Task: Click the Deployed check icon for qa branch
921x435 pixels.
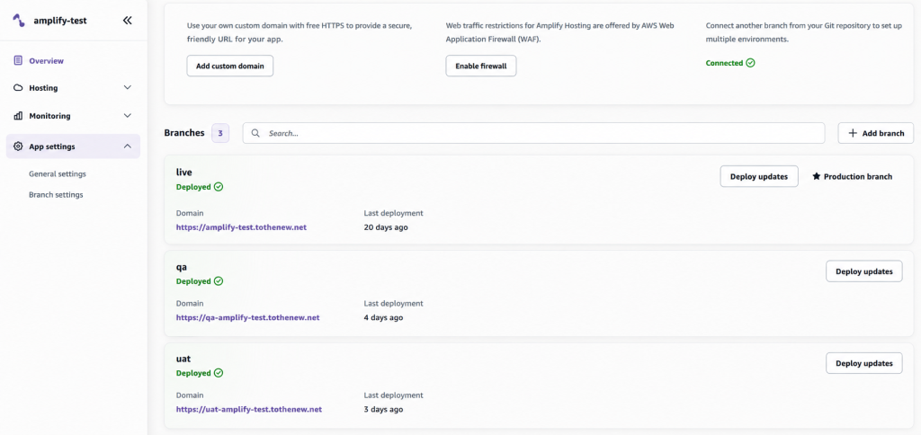Action: [219, 281]
